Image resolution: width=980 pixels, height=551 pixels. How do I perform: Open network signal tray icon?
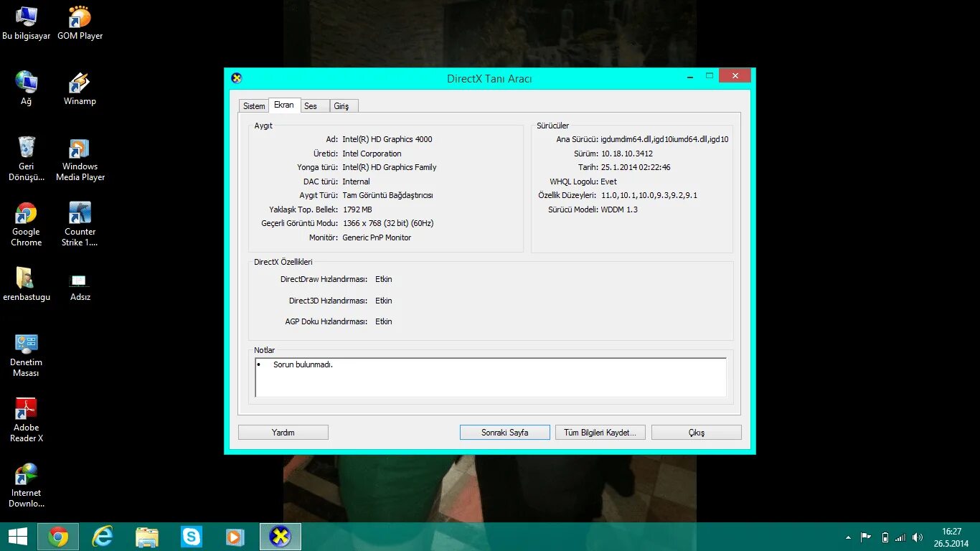[x=900, y=537]
